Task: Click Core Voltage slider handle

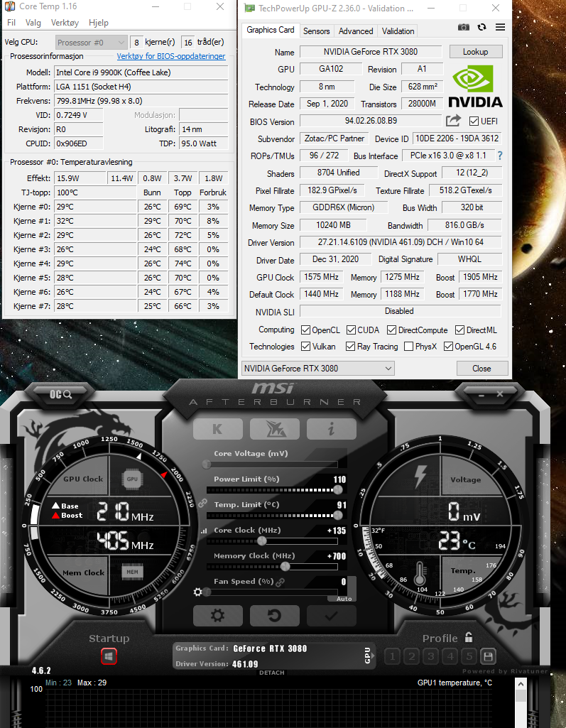Action: coord(206,464)
